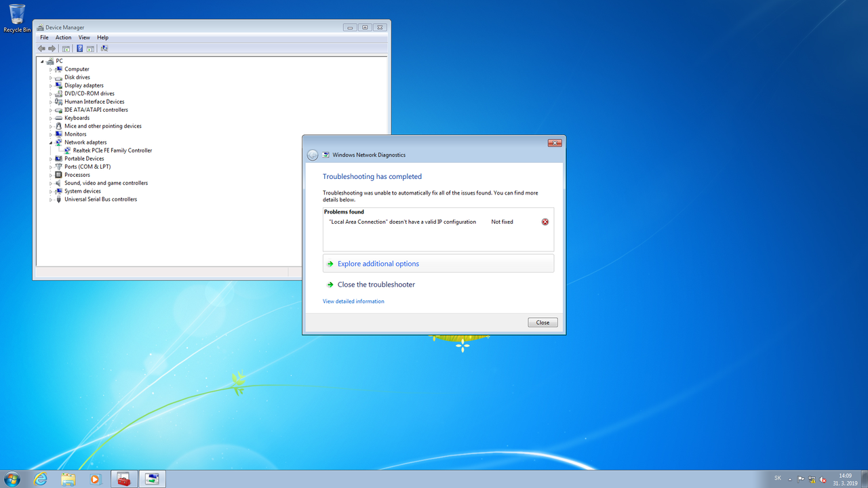This screenshot has width=868, height=488.
Task: Click the red error icon next to Not fixed
Action: coord(545,222)
